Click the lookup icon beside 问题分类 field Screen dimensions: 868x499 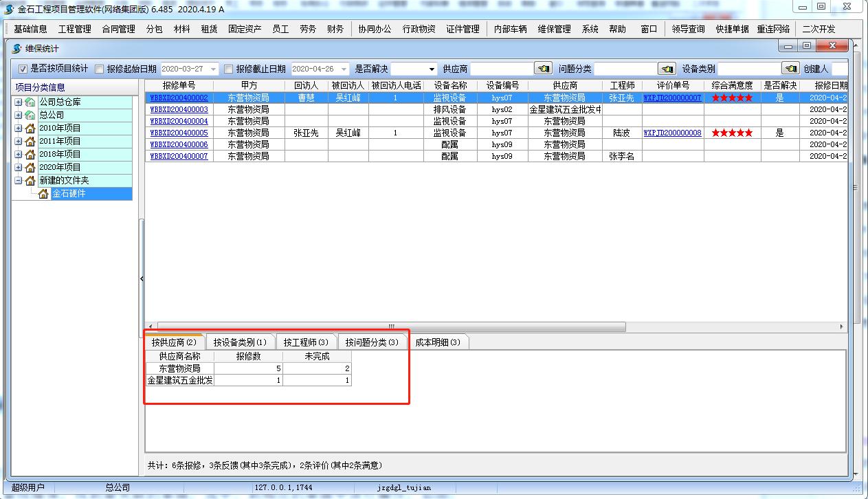[x=667, y=69]
